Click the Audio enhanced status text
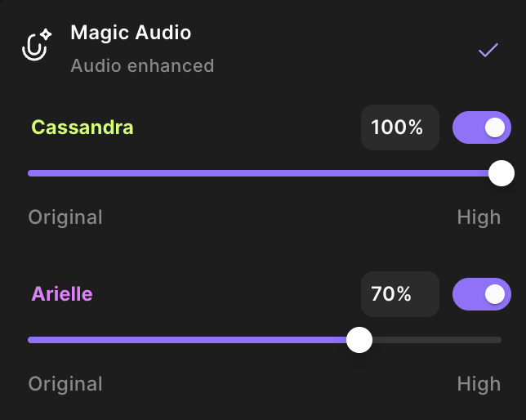Screen dimensions: 526x420 [142, 65]
